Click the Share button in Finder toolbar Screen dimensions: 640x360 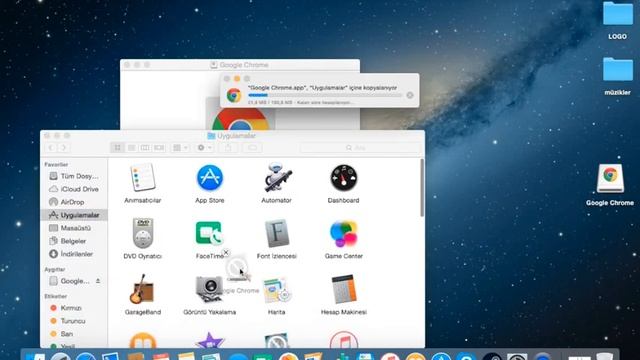tap(228, 148)
